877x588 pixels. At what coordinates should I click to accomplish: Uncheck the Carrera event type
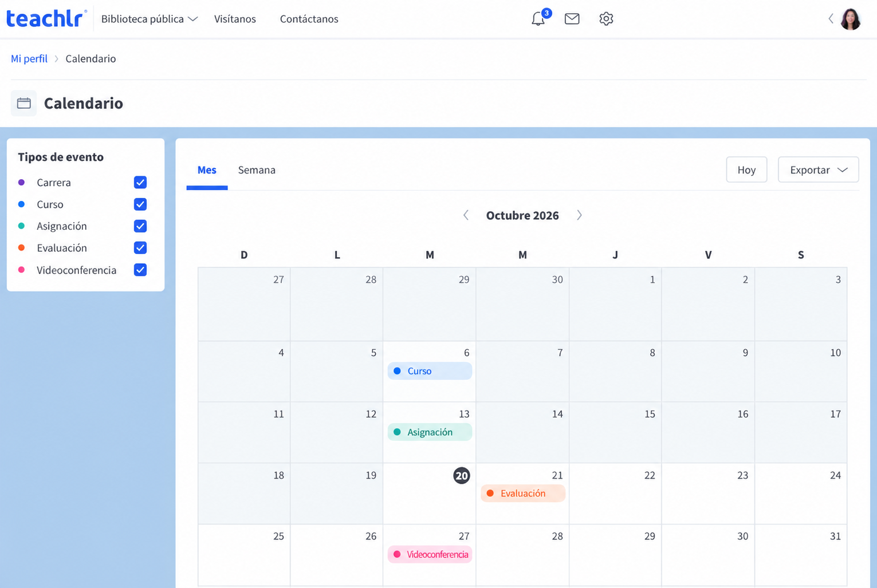pyautogui.click(x=140, y=182)
